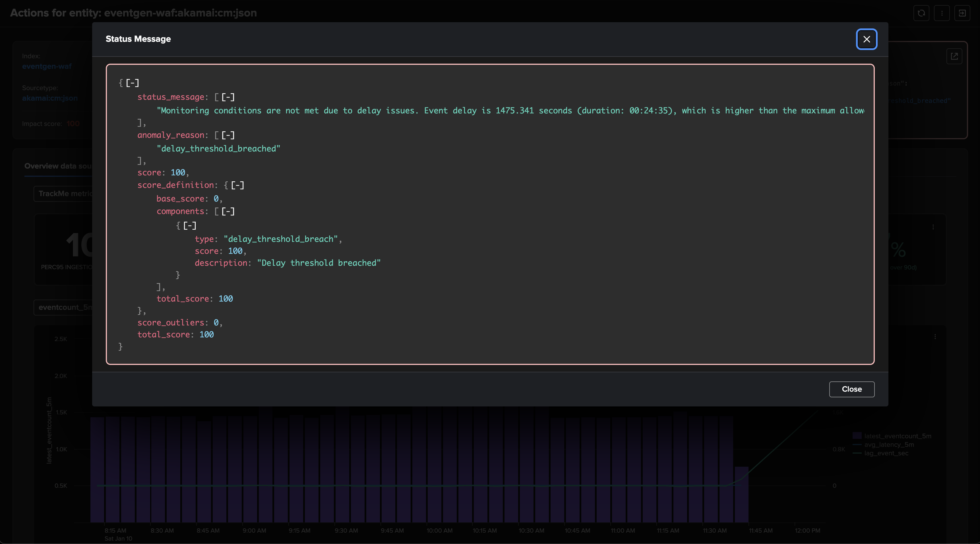Dismiss the Status Message dialog via the X icon
The height and width of the screenshot is (544, 980).
(867, 39)
